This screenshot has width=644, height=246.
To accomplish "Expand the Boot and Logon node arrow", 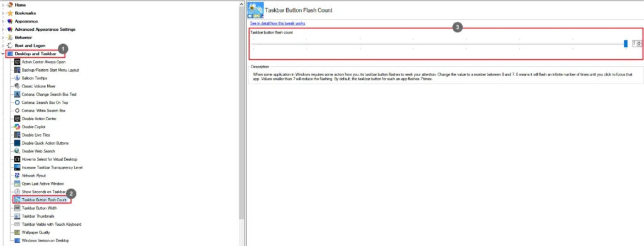I will click(3, 45).
